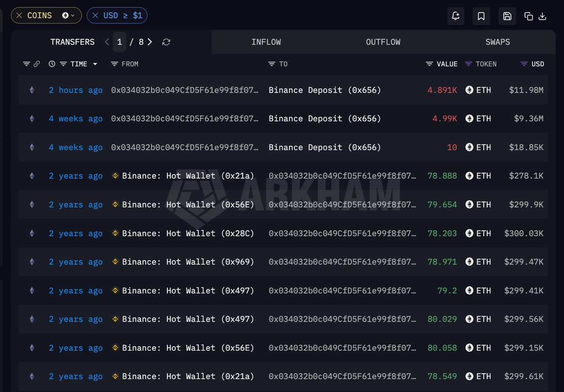Click the value 78.888
The width and height of the screenshot is (564, 392).
pos(442,176)
